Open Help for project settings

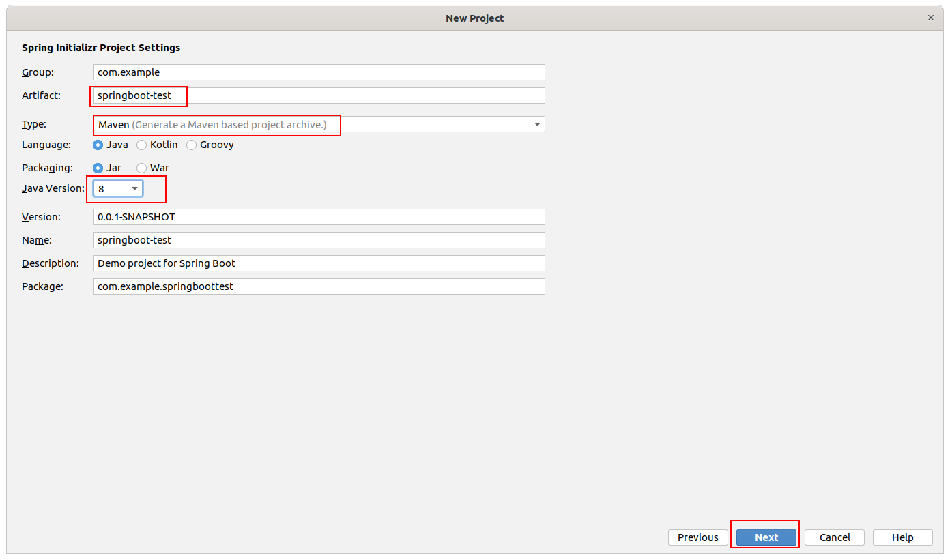(x=903, y=537)
